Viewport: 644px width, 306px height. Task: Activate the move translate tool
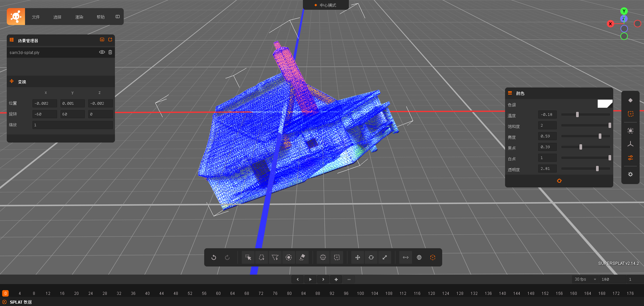click(x=358, y=257)
